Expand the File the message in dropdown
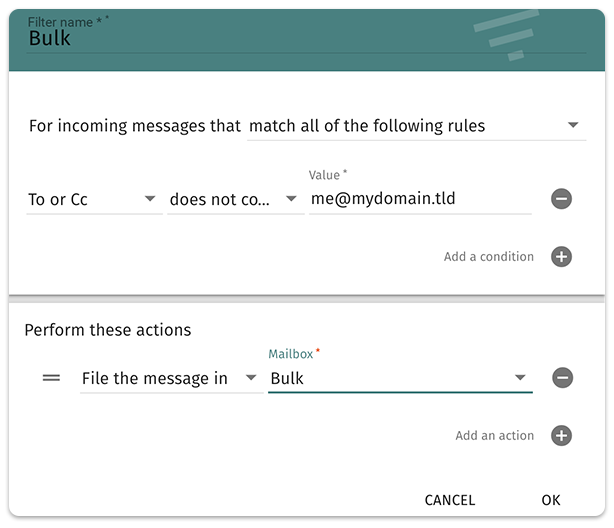The height and width of the screenshot is (528, 614). click(250, 378)
